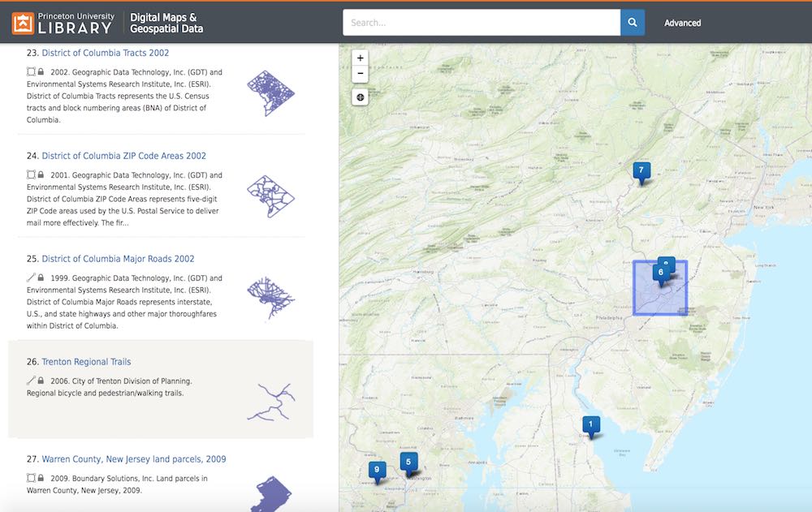Open District of Columbia Major Roads 2002

[x=118, y=259]
